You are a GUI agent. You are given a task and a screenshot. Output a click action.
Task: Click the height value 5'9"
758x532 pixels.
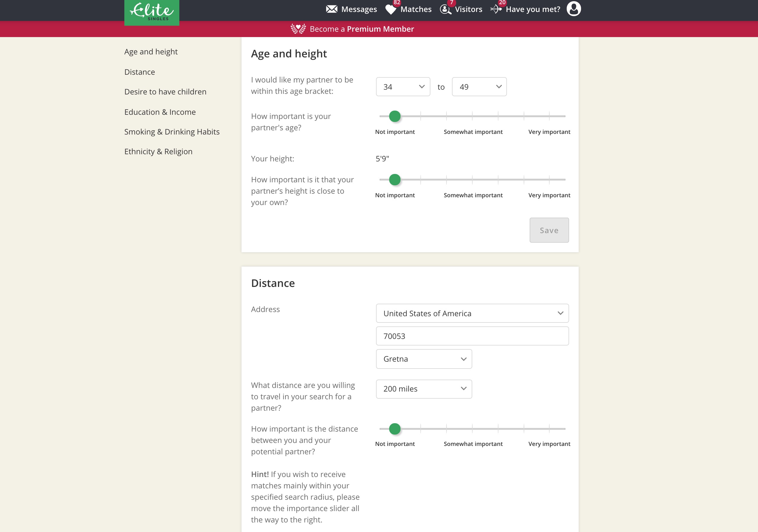tap(382, 159)
